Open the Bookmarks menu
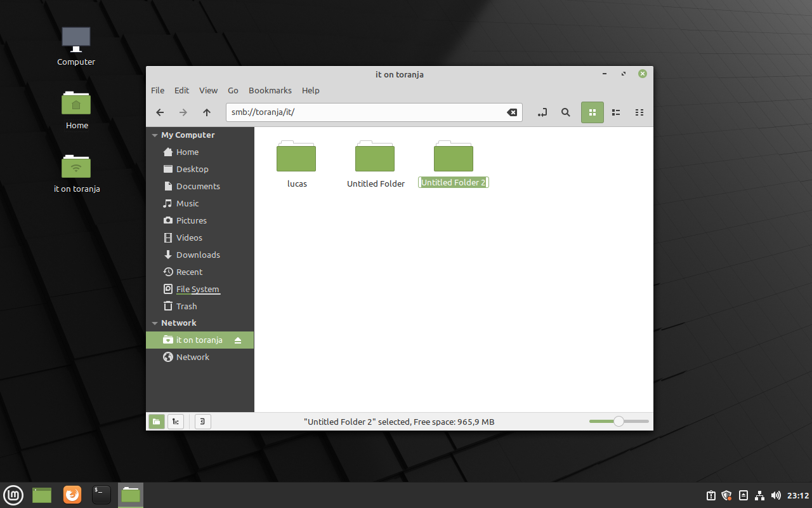 coord(270,90)
